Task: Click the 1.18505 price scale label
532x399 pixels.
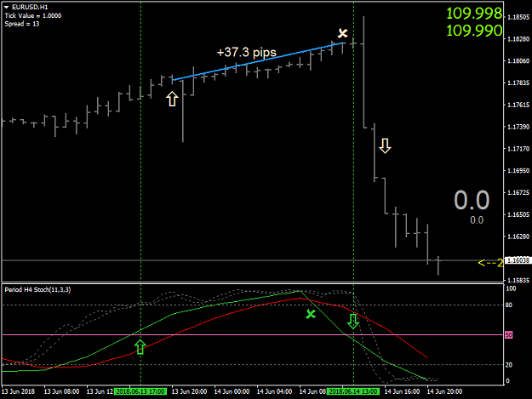Action: [x=518, y=17]
